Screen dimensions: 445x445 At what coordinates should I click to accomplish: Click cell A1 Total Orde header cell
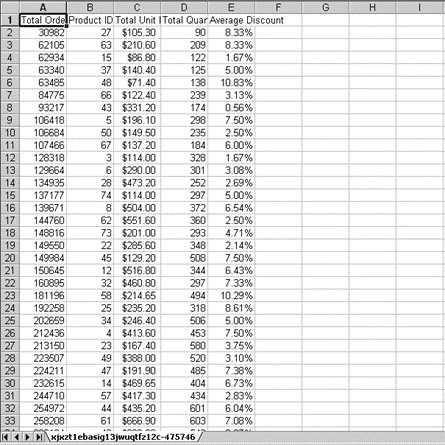pyautogui.click(x=43, y=20)
